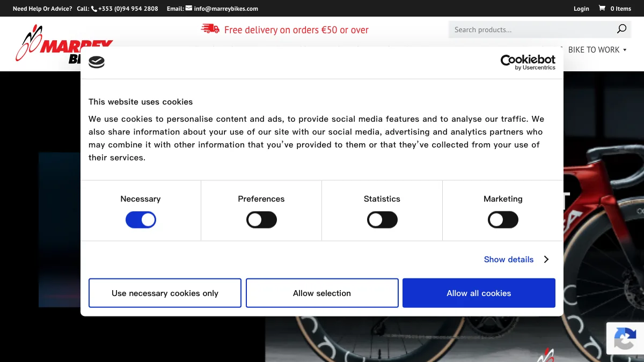Viewport: 644px width, 362px height.
Task: Click the info@marreybikes.com email link
Action: (x=226, y=9)
